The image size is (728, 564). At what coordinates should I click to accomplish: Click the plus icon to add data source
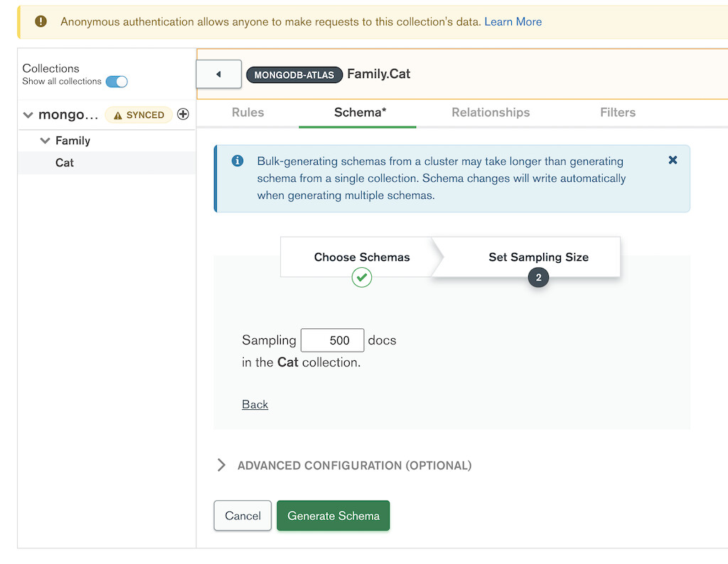183,114
